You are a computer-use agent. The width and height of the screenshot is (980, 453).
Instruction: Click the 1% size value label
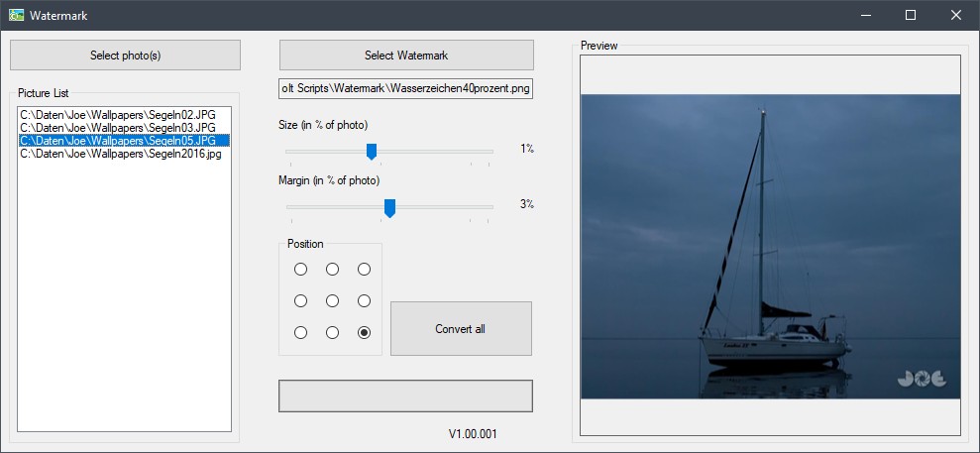[527, 149]
